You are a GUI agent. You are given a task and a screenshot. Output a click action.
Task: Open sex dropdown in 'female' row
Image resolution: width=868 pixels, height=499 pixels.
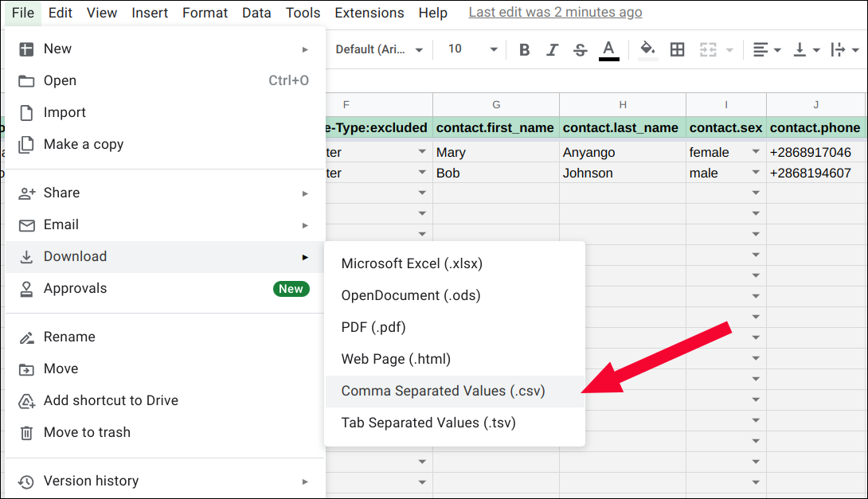[x=756, y=151]
